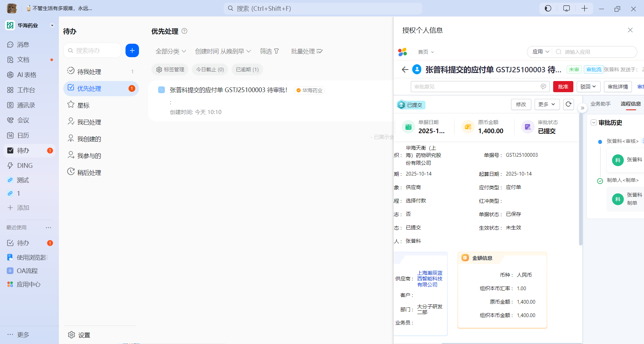644x344 pixels.
Task: Select 优先处理 in todo list
Action: coord(101,88)
